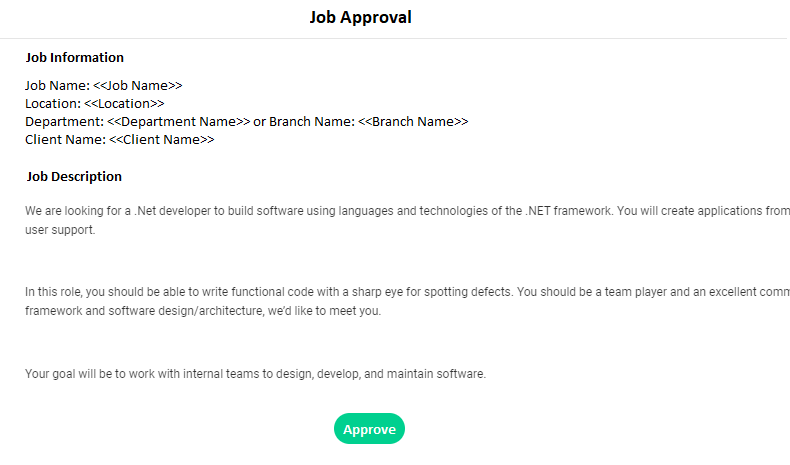
Task: Click the 'Department:' field label
Action: click(64, 122)
